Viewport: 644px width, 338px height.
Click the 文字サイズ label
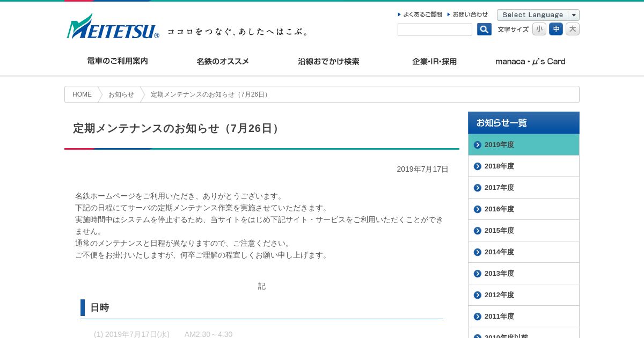tap(513, 30)
